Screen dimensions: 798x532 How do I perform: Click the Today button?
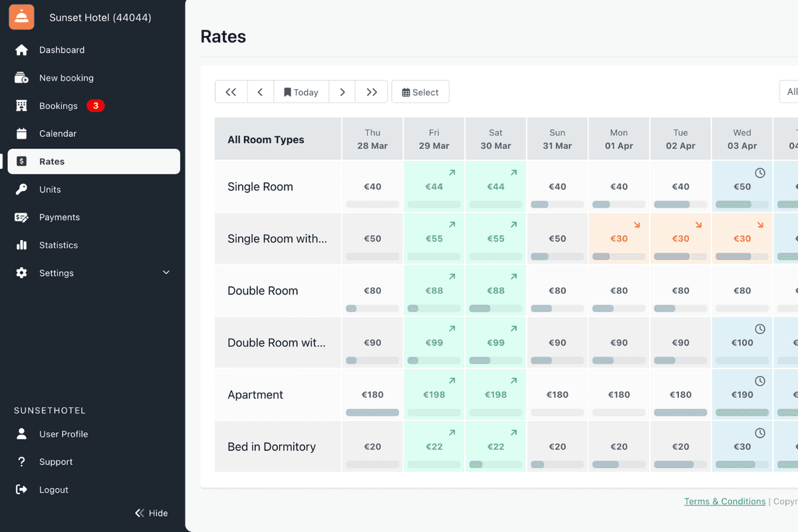[x=301, y=92]
